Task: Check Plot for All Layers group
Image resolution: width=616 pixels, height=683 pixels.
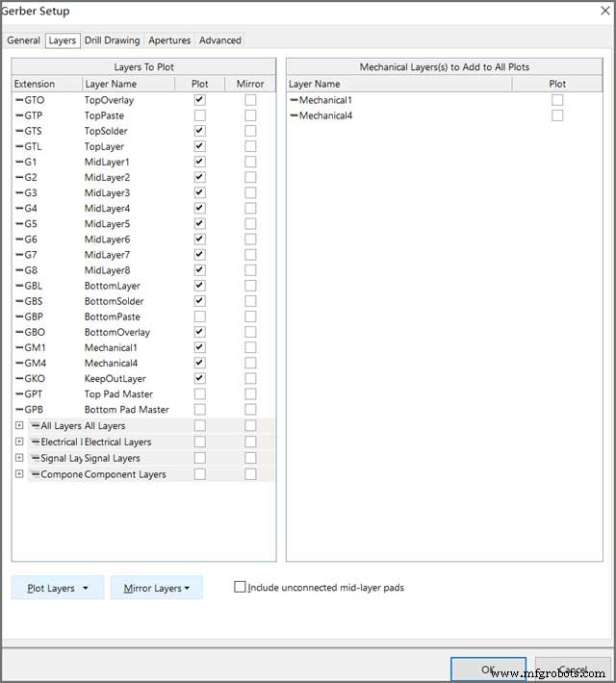Action: tap(199, 425)
